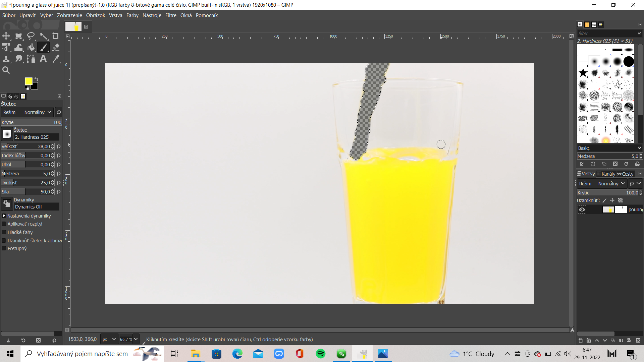Toggle visibility eye of pouring layer
Image resolution: width=644 pixels, height=362 pixels.
[x=582, y=209]
